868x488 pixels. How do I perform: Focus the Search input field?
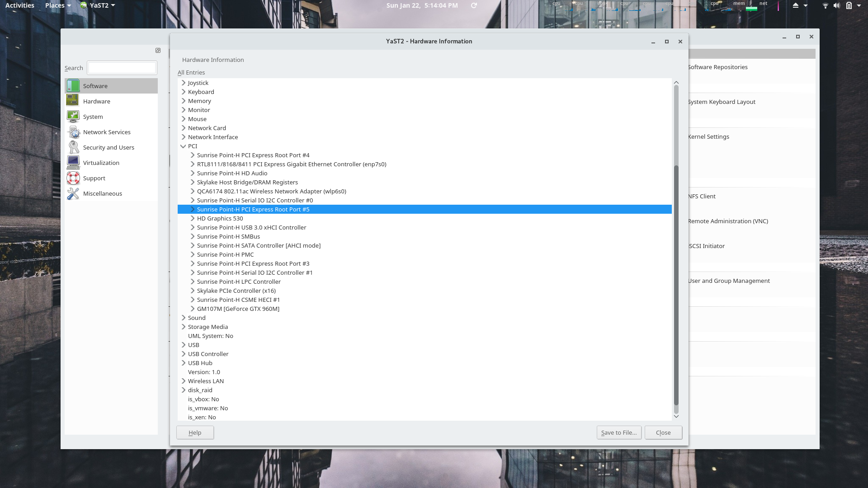(x=122, y=68)
